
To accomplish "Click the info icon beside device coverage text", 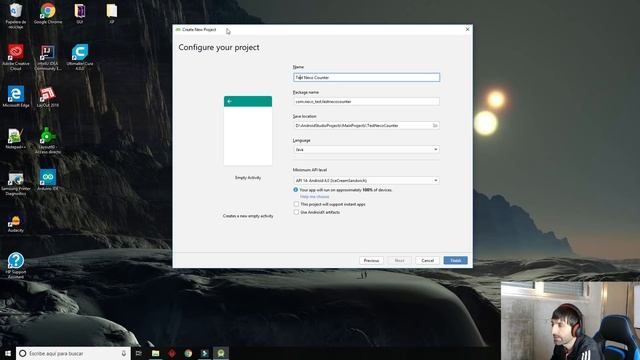I will coord(296,190).
